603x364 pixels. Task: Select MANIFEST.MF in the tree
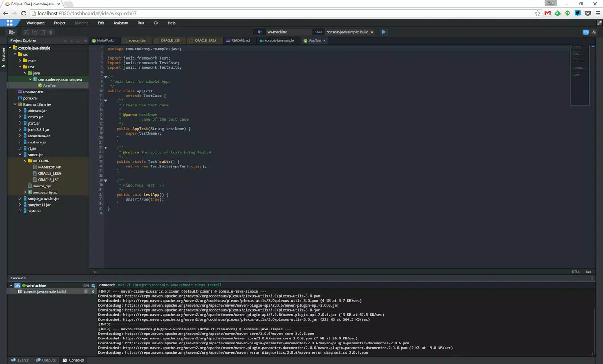pos(49,167)
